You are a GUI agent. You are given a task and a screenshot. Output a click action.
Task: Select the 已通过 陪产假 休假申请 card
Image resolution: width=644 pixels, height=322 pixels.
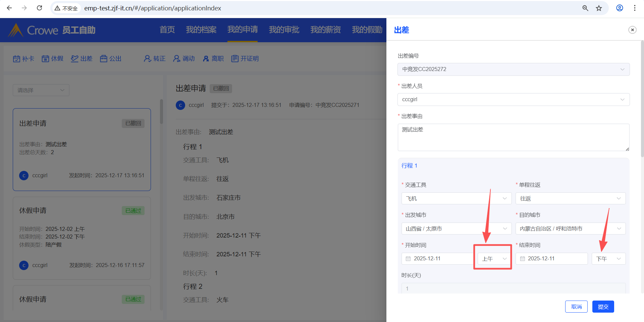(x=82, y=238)
